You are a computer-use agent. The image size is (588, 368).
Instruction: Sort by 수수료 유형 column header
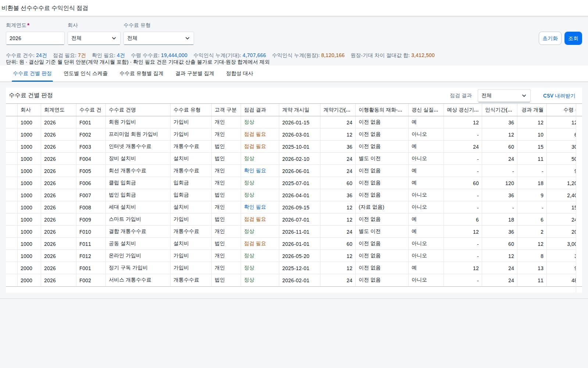pyautogui.click(x=191, y=110)
